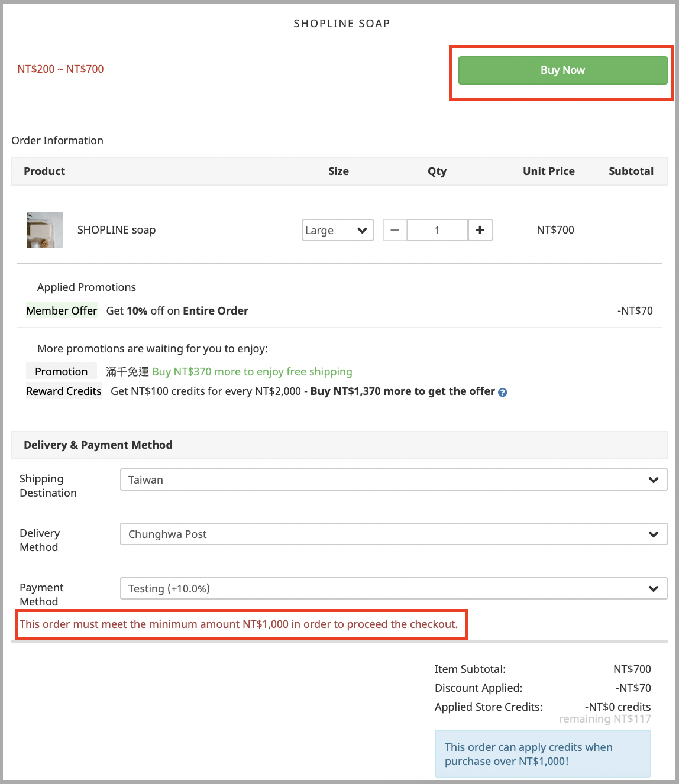Image resolution: width=679 pixels, height=784 pixels.
Task: Click the Buy NT$1,370 more offer text
Action: (x=402, y=391)
